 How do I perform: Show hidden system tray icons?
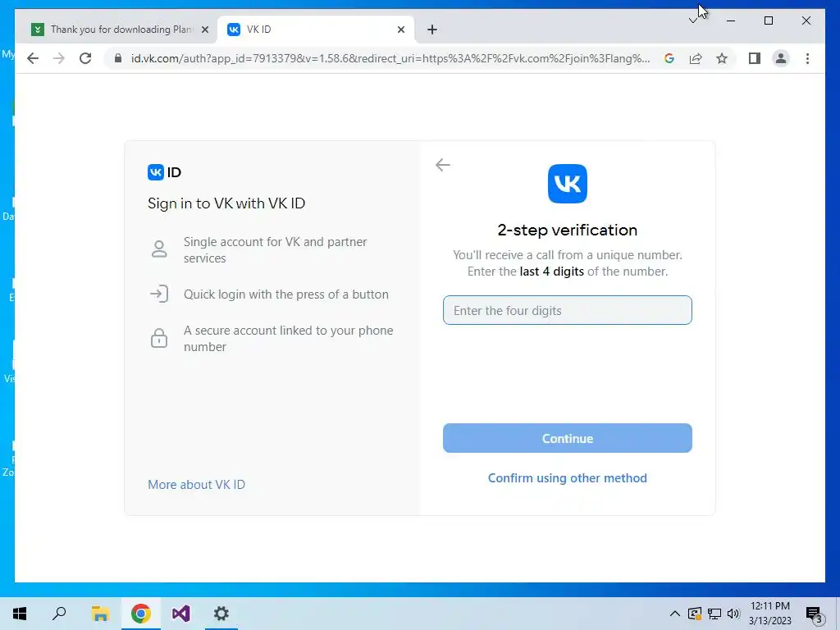point(675,614)
